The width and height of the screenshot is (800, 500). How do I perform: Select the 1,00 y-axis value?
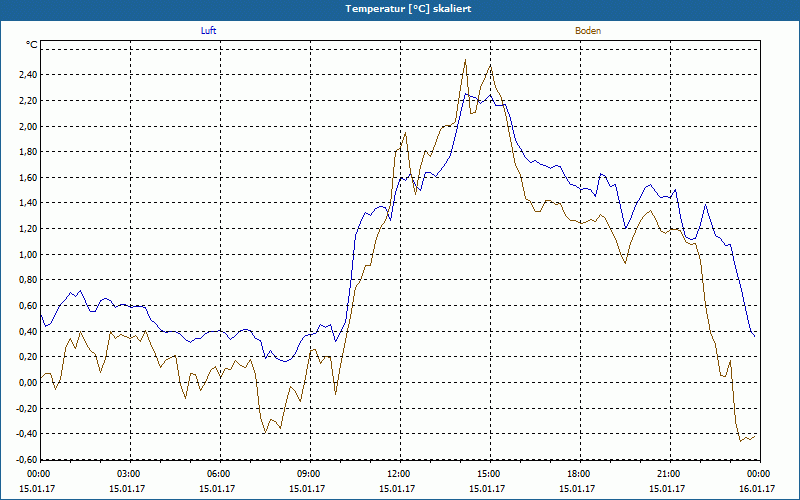[x=29, y=255]
